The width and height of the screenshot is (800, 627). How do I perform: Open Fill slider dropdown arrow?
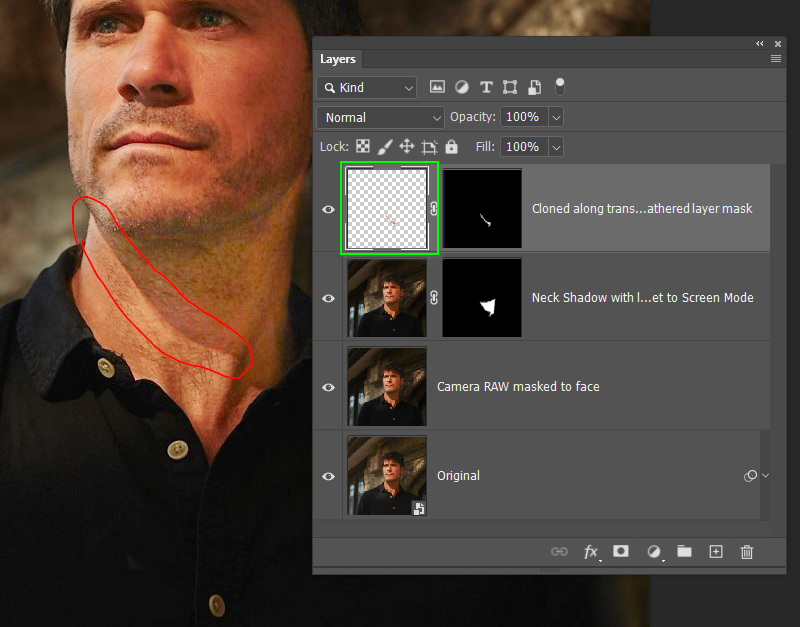556,147
